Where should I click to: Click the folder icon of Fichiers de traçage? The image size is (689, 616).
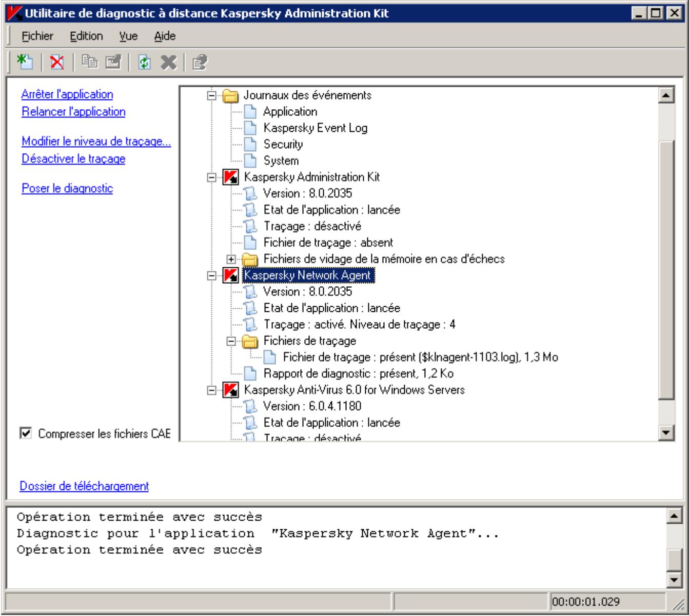tap(249, 341)
